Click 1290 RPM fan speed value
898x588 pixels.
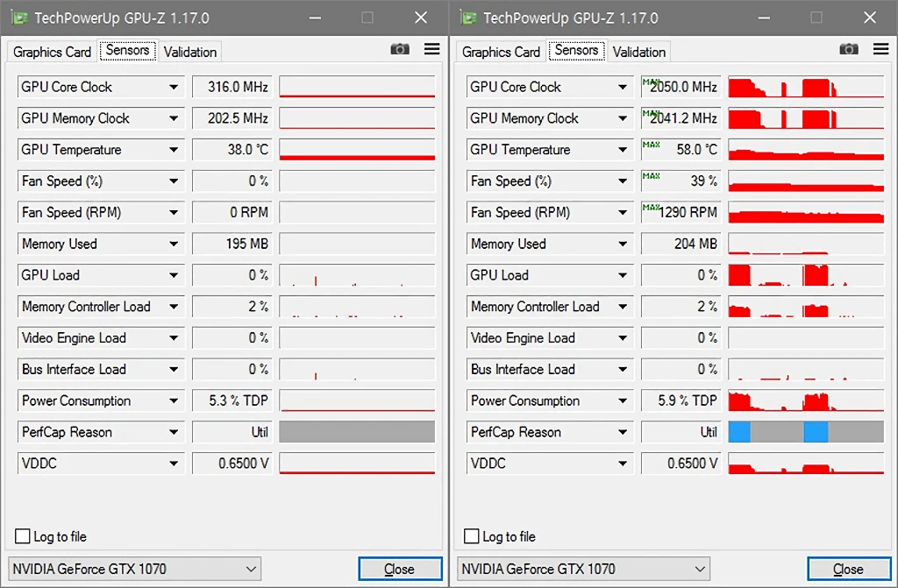(681, 212)
